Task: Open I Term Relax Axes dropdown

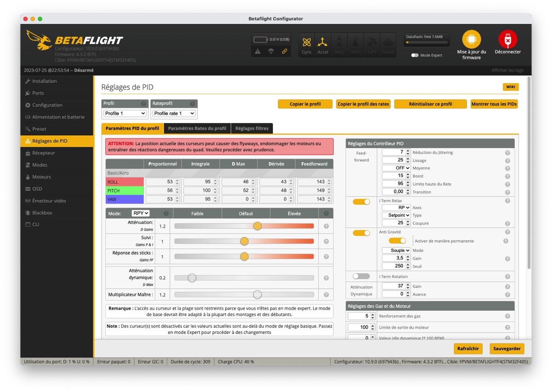Action: (x=396, y=208)
